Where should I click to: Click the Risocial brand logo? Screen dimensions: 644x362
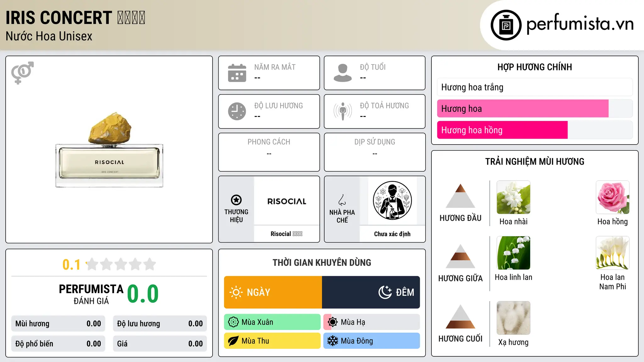tap(287, 201)
